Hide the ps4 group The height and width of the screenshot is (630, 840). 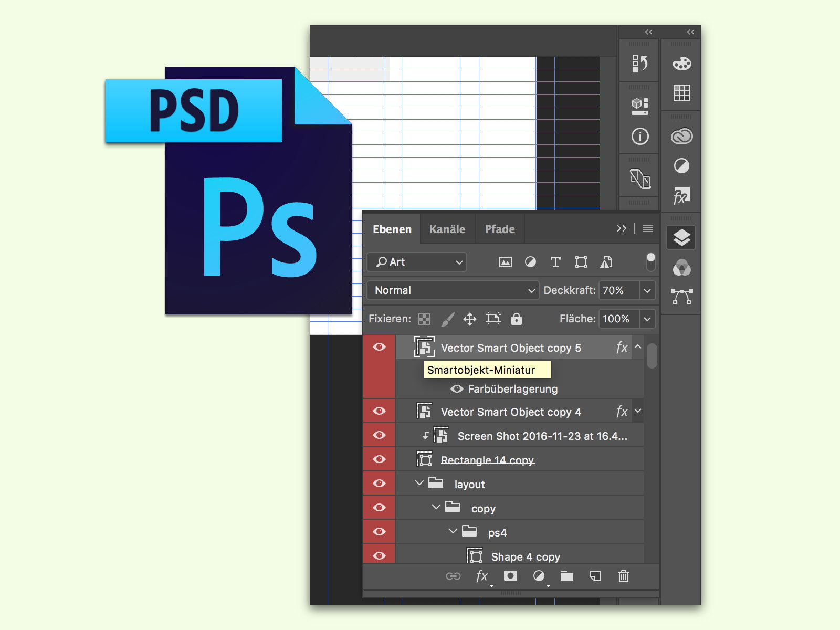coord(379,532)
